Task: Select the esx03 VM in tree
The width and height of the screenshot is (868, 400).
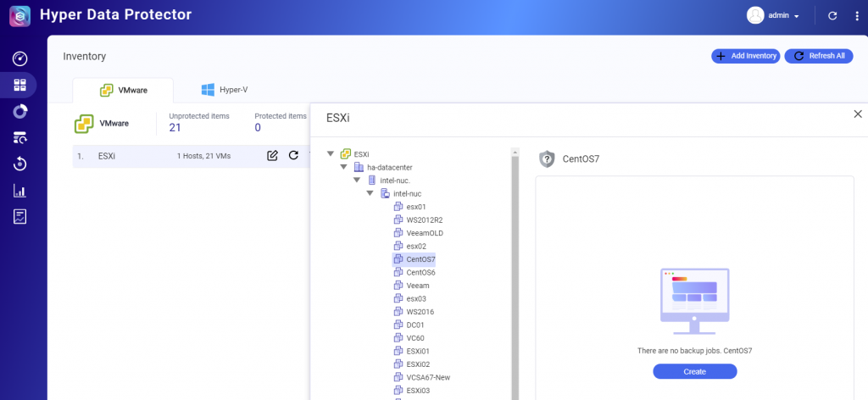Action: click(416, 299)
